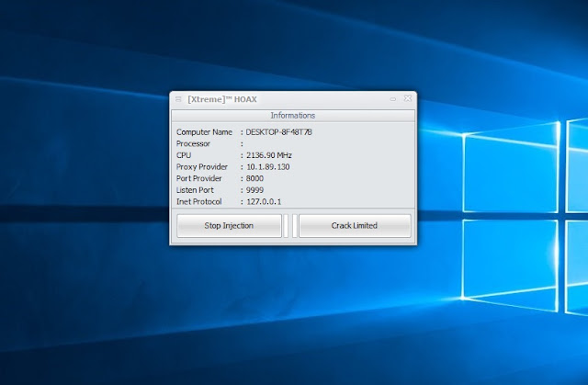Screen dimensions: 588x385
Task: Click the Processor label
Action: pyautogui.click(x=193, y=143)
